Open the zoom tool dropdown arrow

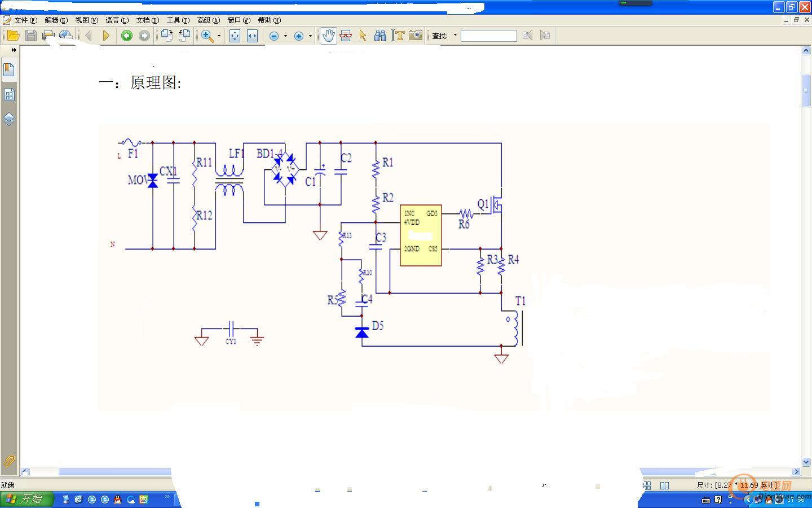pyautogui.click(x=219, y=36)
